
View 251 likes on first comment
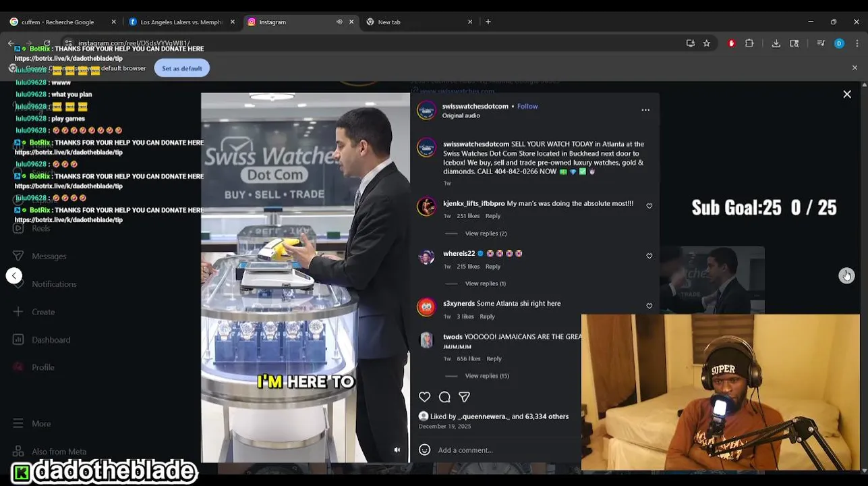pos(468,216)
